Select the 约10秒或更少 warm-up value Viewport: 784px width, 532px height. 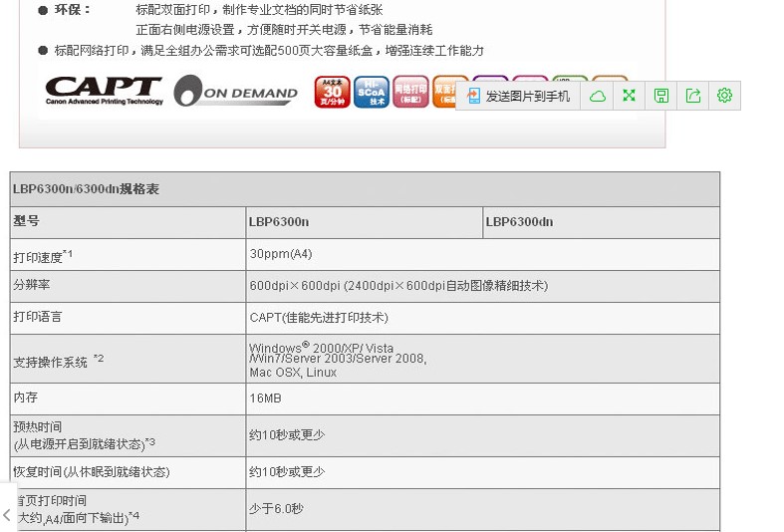tap(287, 435)
